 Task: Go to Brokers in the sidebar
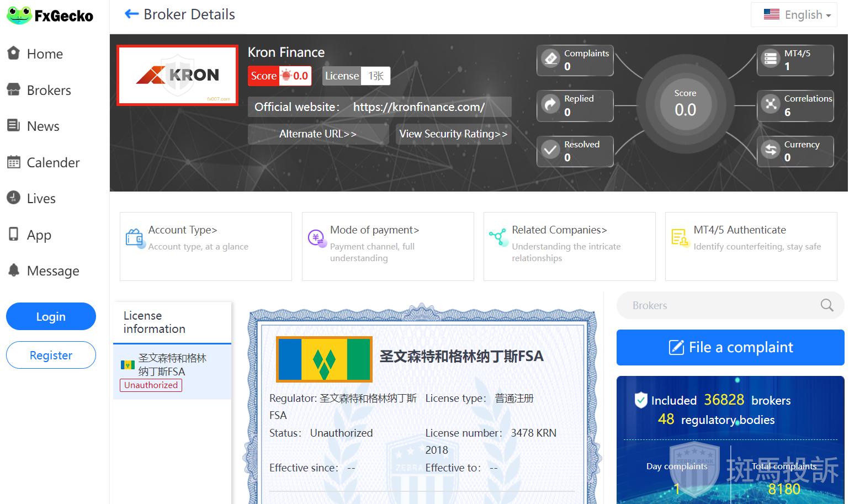[49, 91]
